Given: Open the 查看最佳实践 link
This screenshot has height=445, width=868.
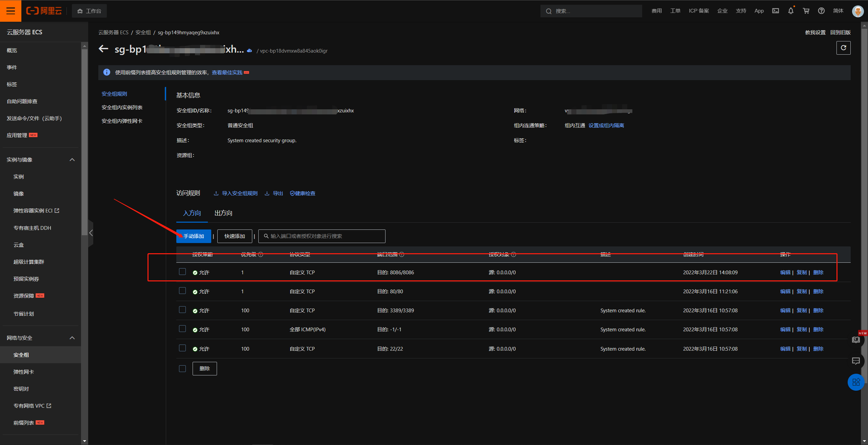Looking at the screenshot, I should click(227, 73).
